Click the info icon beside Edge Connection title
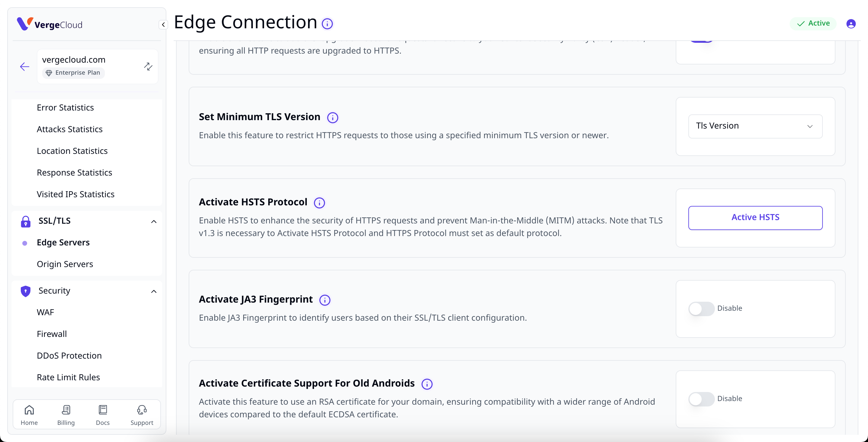 tap(327, 23)
